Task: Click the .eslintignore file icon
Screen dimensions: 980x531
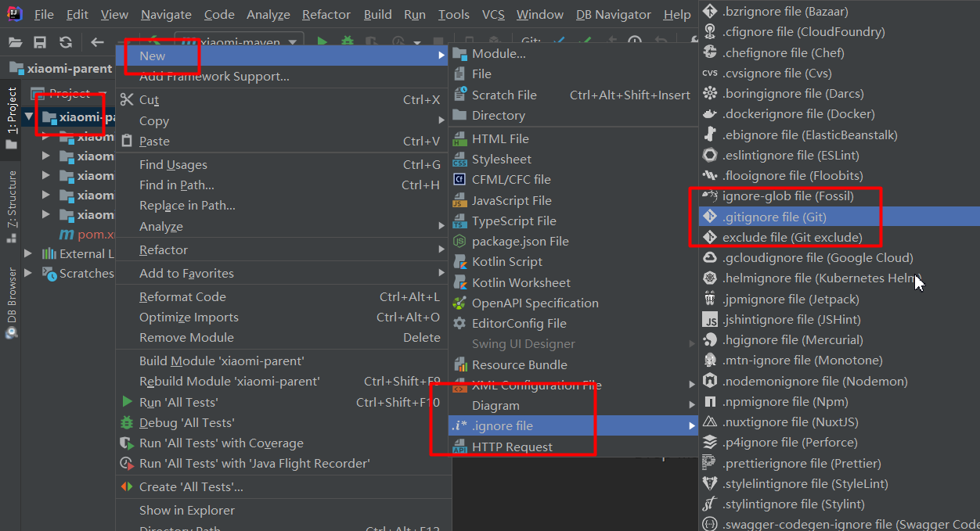Action: (710, 155)
